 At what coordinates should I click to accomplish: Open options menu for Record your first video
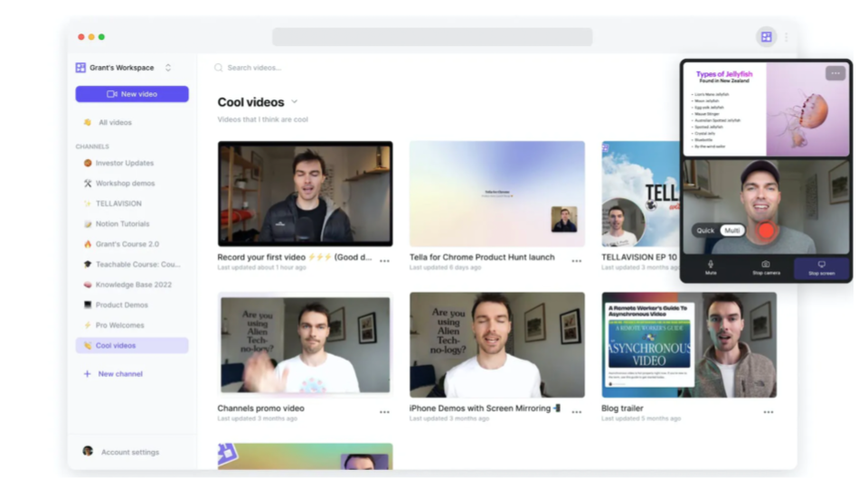click(x=385, y=261)
